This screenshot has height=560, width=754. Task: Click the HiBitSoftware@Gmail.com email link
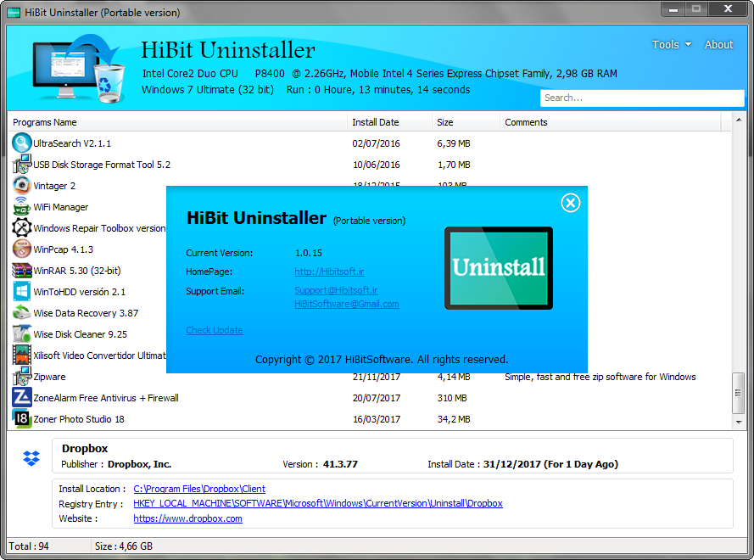(346, 304)
